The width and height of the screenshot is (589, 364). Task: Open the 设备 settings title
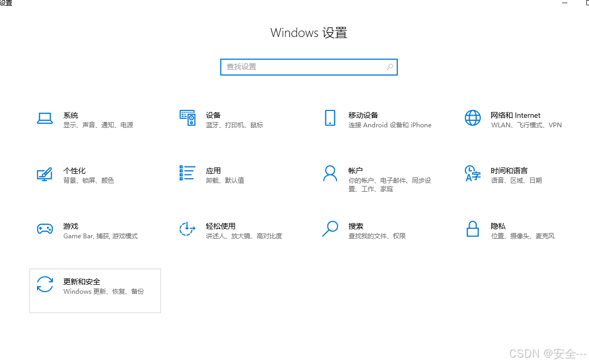tap(213, 115)
